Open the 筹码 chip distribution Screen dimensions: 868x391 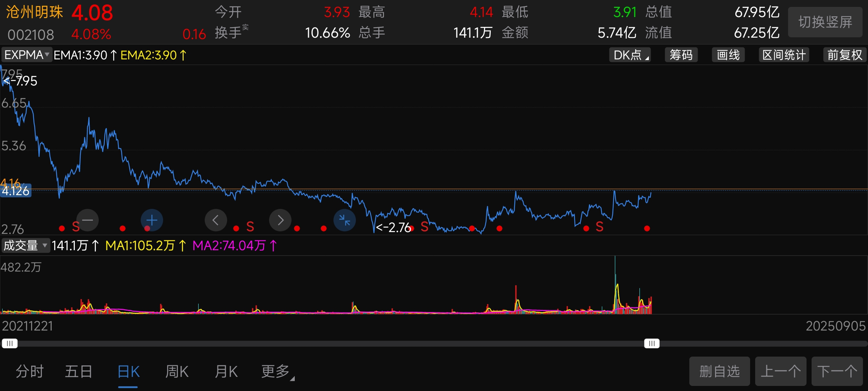pos(681,55)
